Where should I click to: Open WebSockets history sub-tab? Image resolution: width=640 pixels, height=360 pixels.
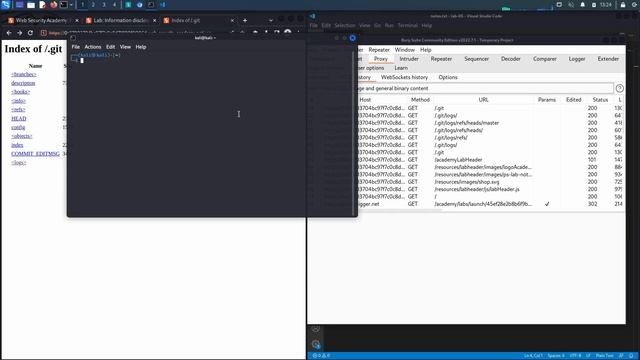click(x=404, y=77)
